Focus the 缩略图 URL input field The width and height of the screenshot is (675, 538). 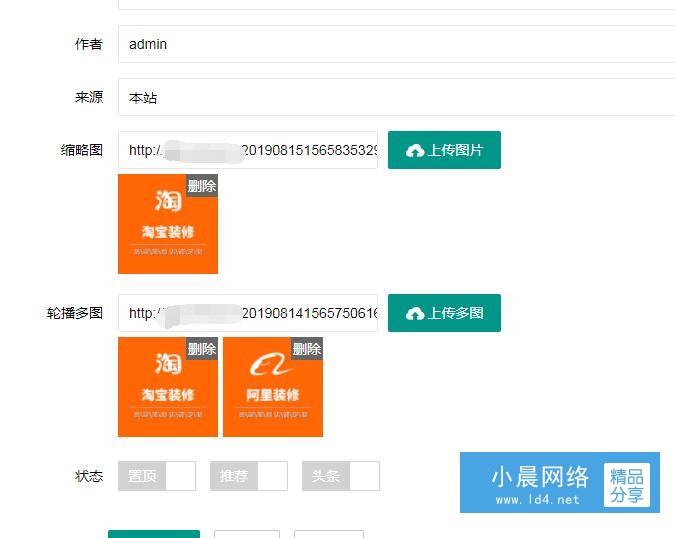(x=248, y=150)
